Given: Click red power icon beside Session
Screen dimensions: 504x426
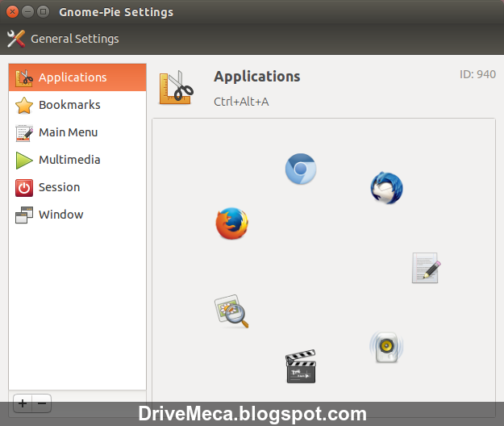Looking at the screenshot, I should (24, 188).
